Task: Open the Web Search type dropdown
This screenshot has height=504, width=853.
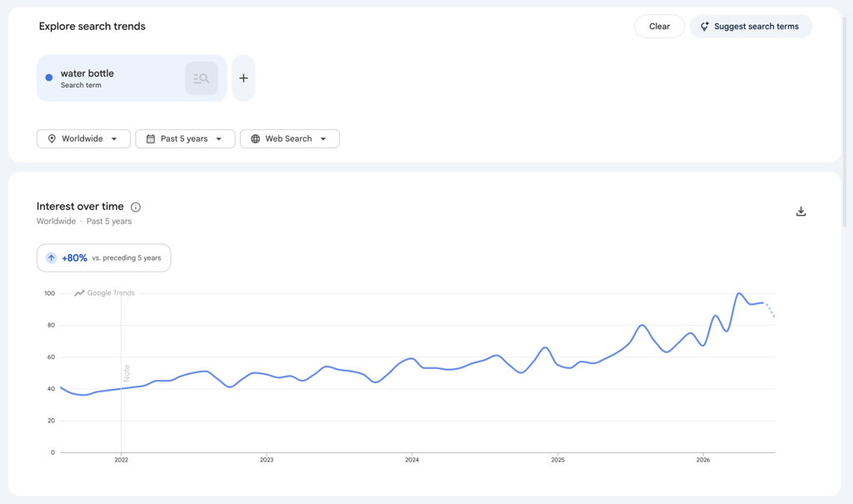Action: (289, 139)
